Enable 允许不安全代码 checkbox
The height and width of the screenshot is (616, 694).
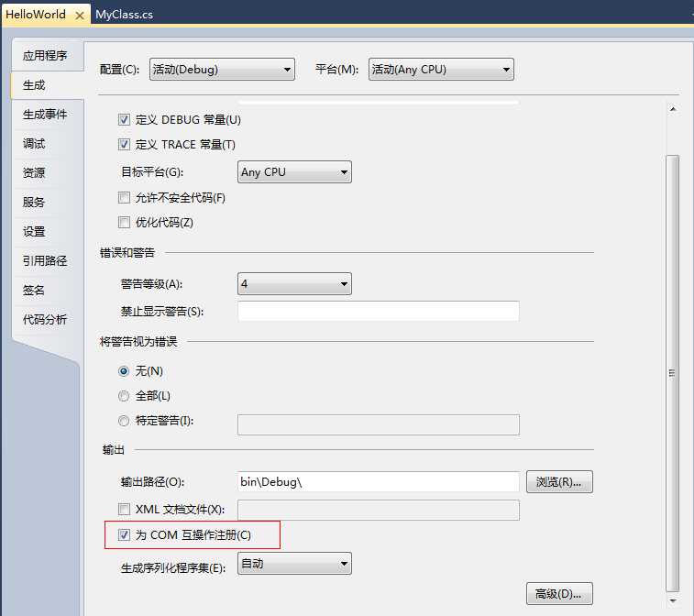click(124, 197)
